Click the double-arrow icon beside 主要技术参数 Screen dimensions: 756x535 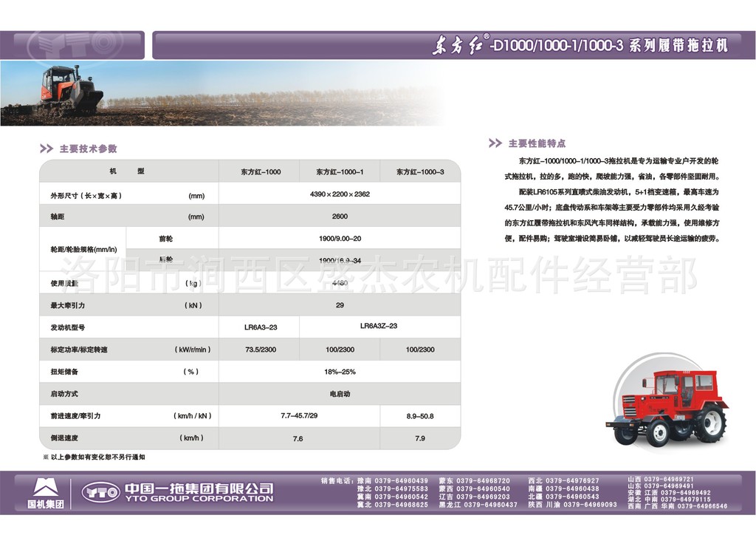click(47, 149)
